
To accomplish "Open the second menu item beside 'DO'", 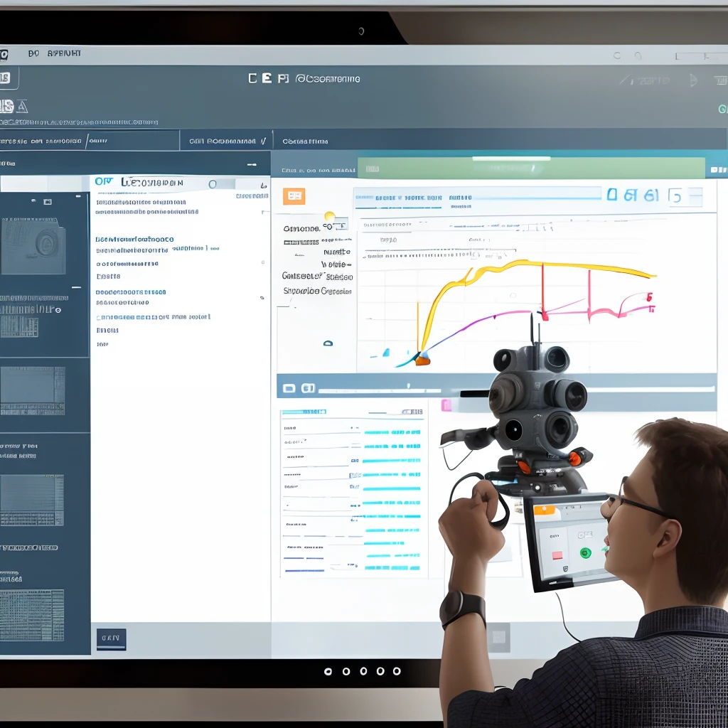I will coord(64,53).
